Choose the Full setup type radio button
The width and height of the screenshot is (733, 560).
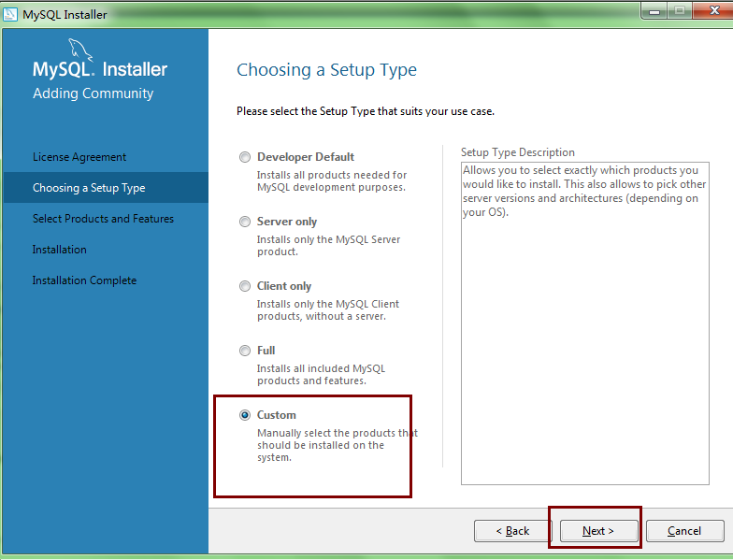click(245, 351)
